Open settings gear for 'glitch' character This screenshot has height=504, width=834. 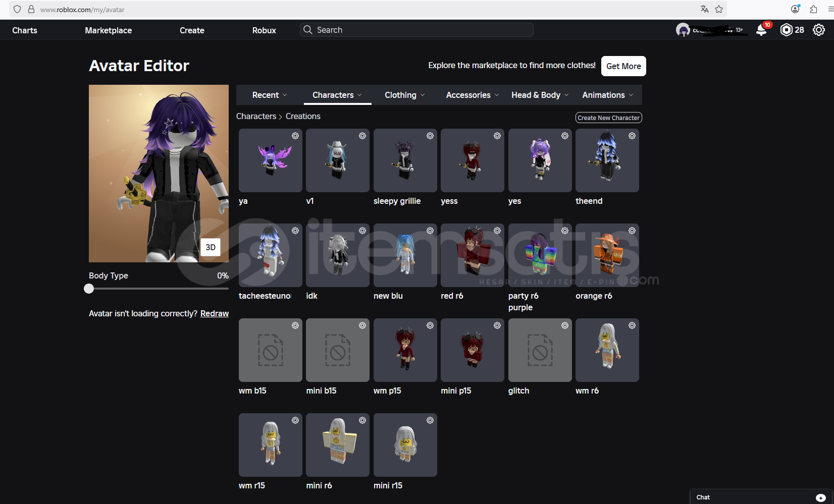click(565, 325)
